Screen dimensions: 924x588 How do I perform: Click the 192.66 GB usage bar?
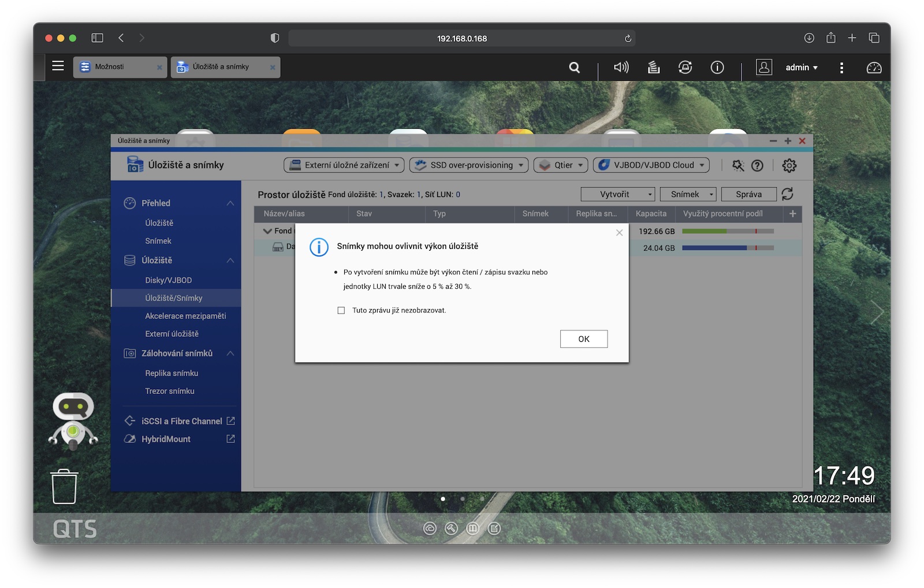728,231
